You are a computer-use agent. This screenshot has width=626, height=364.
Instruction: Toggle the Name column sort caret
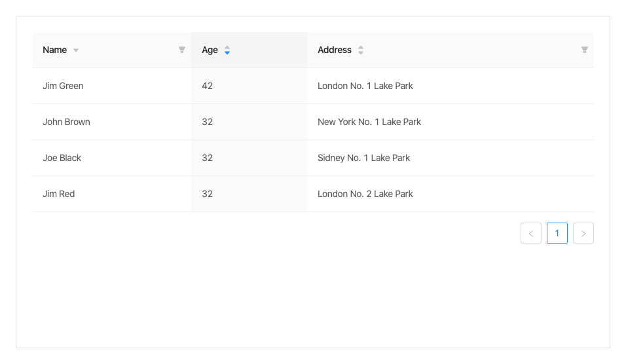tap(76, 50)
